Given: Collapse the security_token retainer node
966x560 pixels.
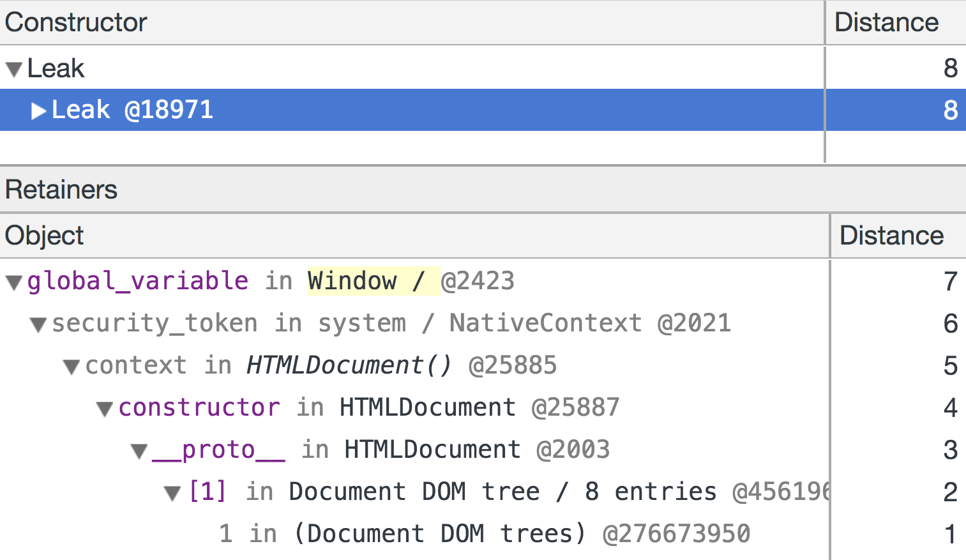Looking at the screenshot, I should (38, 324).
